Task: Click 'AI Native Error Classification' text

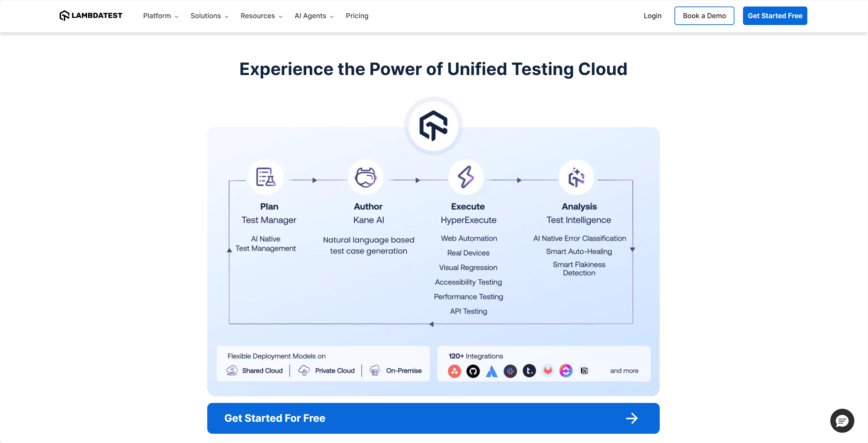Action: [580, 238]
